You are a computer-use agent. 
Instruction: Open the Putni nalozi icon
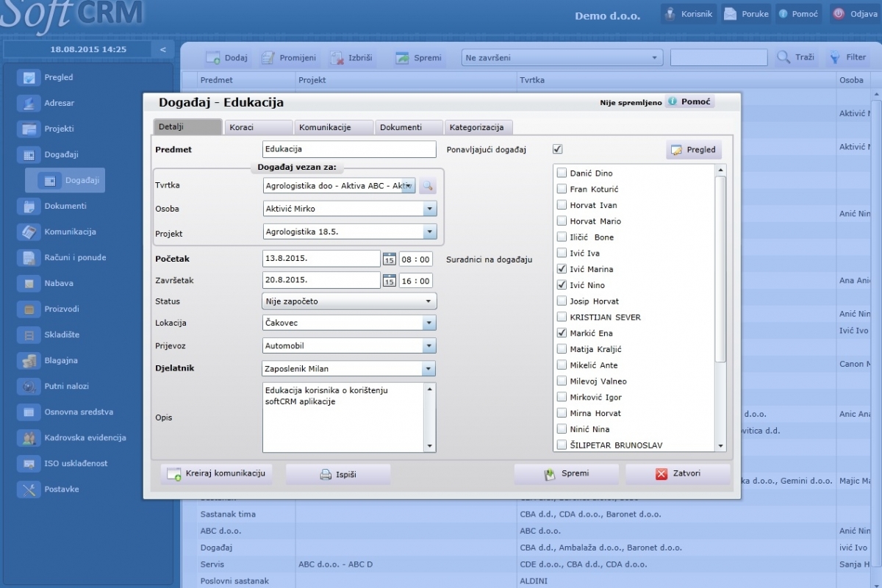click(29, 387)
